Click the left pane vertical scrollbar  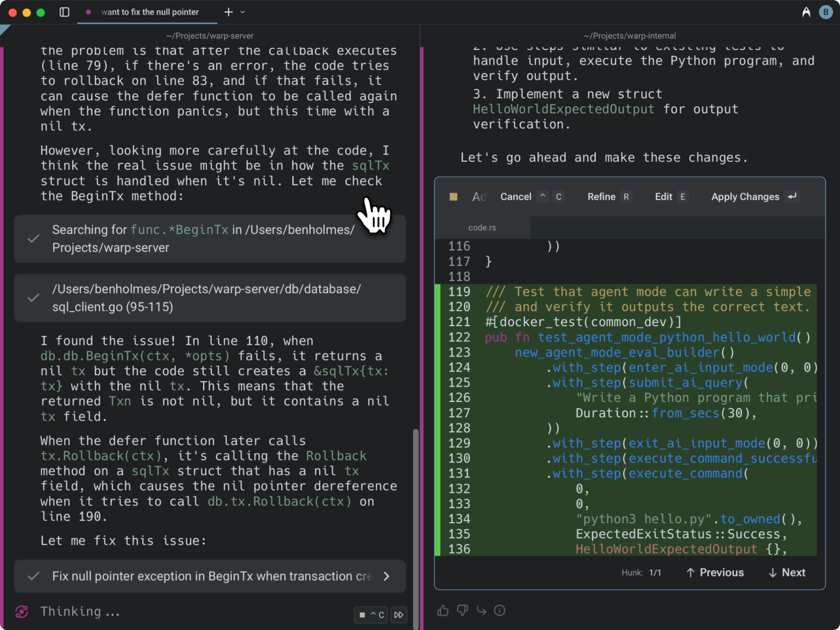tap(415, 528)
